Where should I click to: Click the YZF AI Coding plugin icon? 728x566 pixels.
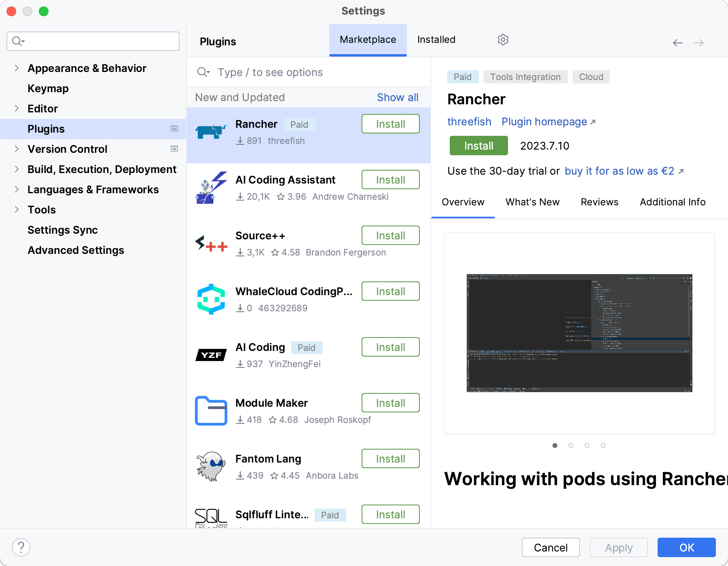[x=211, y=355]
